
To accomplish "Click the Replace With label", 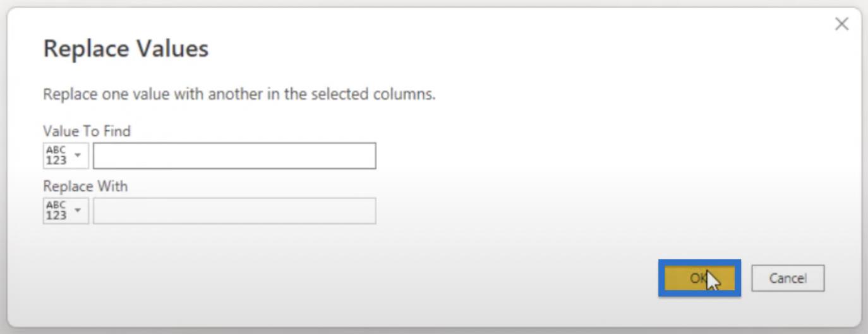I will click(85, 186).
